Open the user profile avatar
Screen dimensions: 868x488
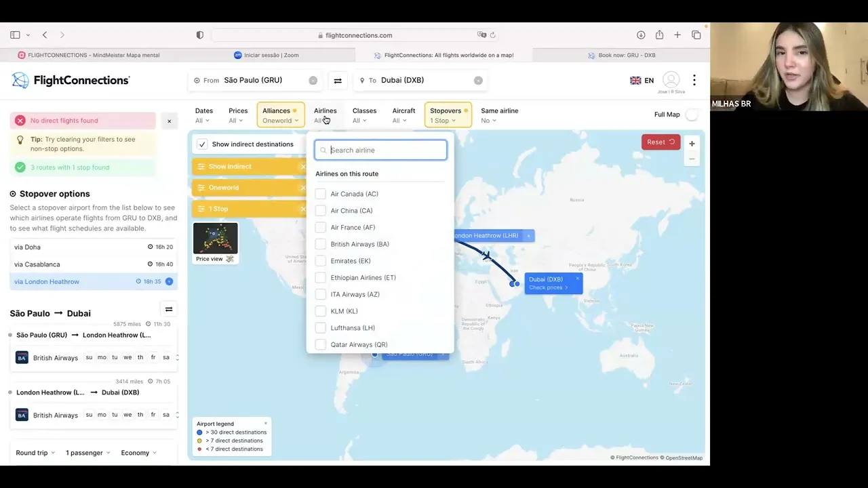671,79
